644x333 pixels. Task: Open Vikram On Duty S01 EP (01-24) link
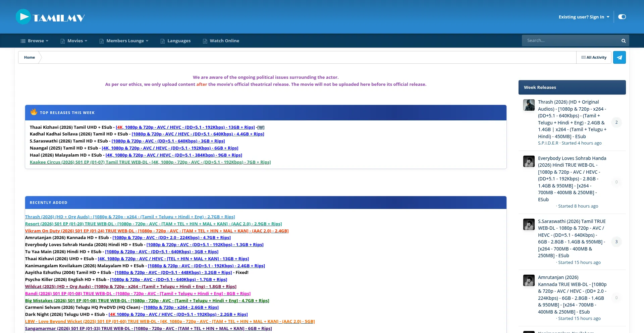coord(157,231)
